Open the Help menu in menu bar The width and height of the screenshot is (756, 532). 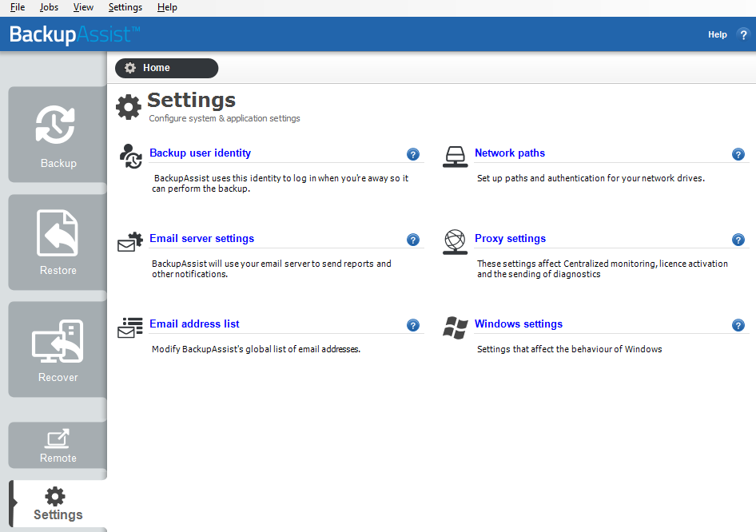point(167,7)
